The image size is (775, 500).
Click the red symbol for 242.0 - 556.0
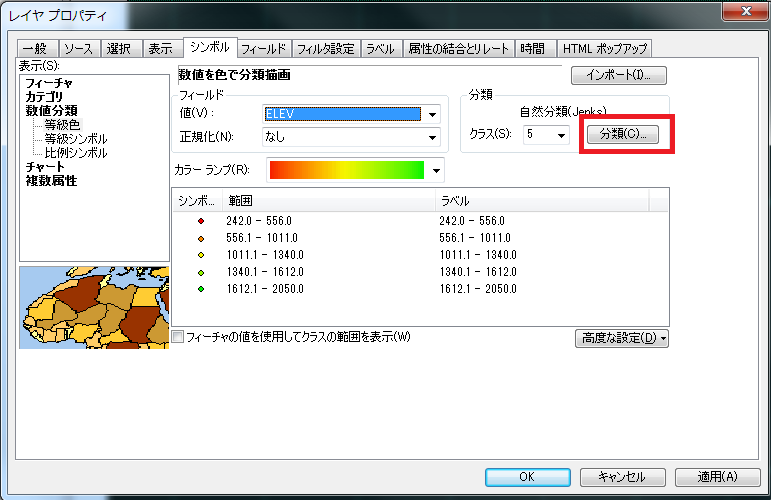pyautogui.click(x=201, y=221)
